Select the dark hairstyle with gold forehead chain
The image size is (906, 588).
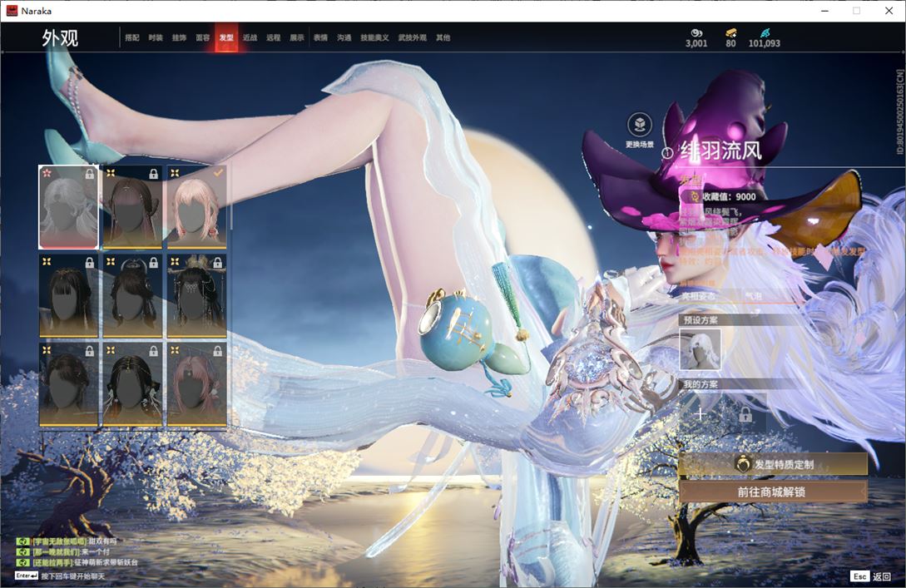point(132,385)
